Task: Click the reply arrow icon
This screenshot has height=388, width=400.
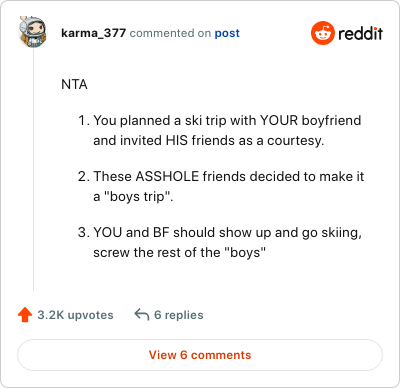Action: pos(142,315)
